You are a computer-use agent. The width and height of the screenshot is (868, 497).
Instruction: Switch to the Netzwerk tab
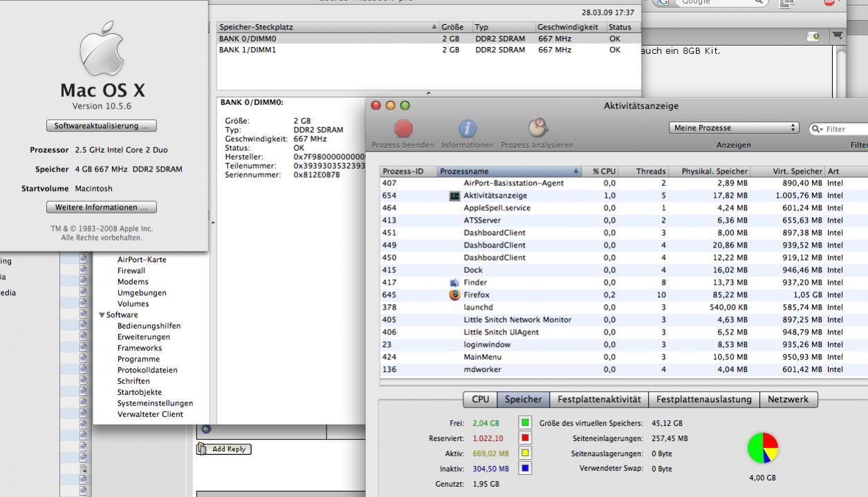tap(788, 400)
